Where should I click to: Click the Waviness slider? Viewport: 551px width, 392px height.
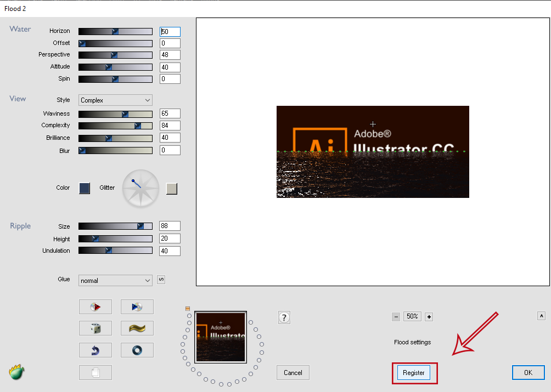coord(115,114)
